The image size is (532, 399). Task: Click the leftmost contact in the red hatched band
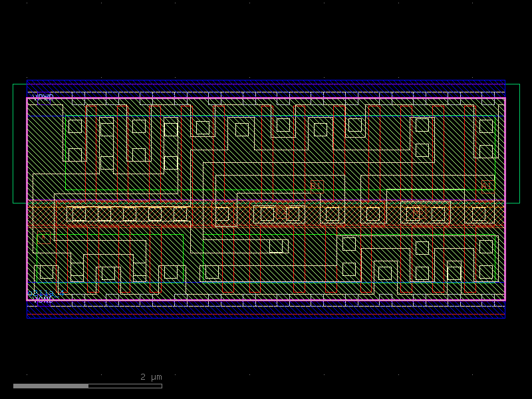[x=79, y=214]
